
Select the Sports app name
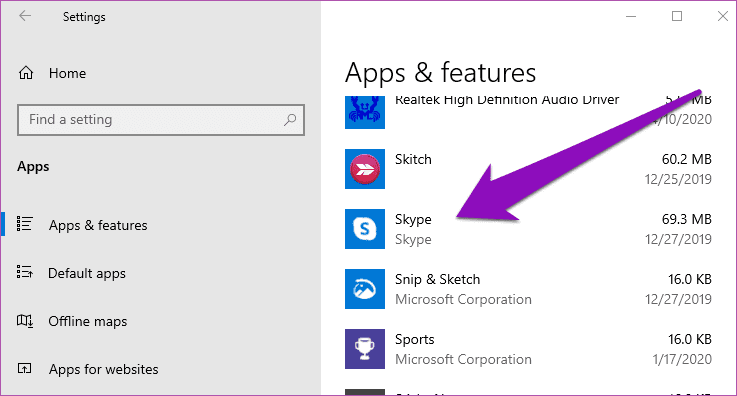click(415, 339)
